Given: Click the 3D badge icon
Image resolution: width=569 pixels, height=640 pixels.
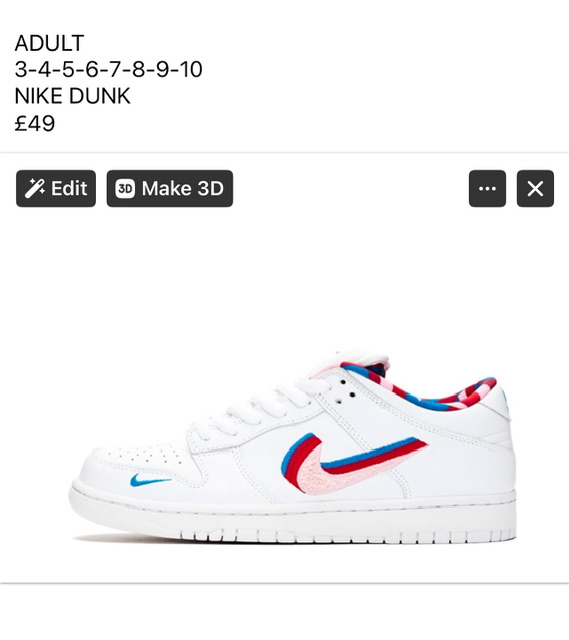Looking at the screenshot, I should [125, 189].
